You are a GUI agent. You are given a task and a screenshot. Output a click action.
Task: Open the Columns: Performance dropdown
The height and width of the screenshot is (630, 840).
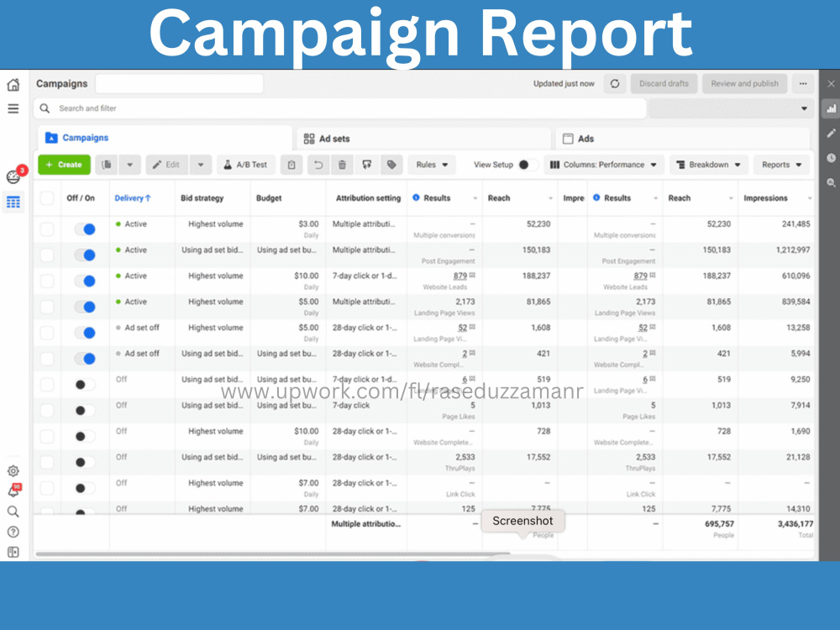604,165
